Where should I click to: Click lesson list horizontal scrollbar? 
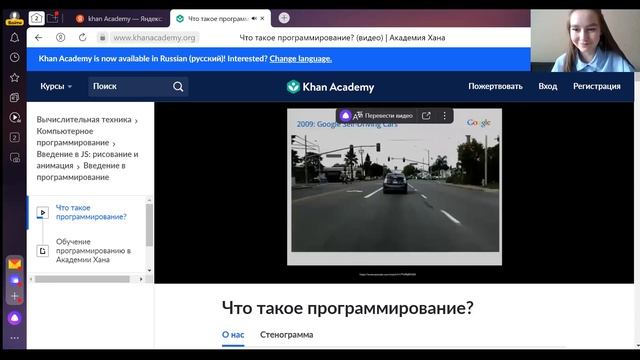[x=82, y=279]
